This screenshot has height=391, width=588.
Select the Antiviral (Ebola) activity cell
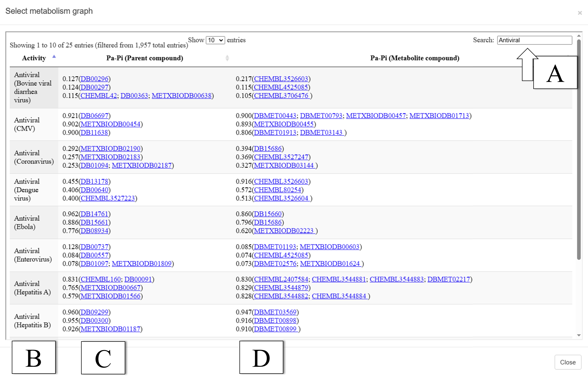[x=34, y=222]
